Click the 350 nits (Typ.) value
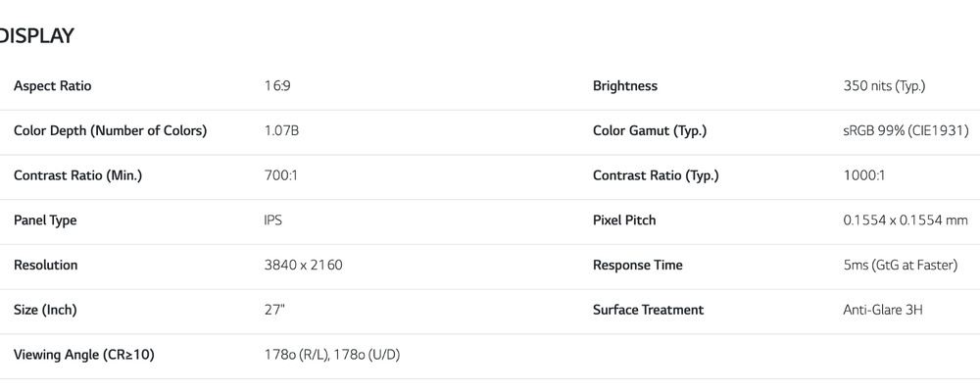The height and width of the screenshot is (391, 980). (884, 86)
